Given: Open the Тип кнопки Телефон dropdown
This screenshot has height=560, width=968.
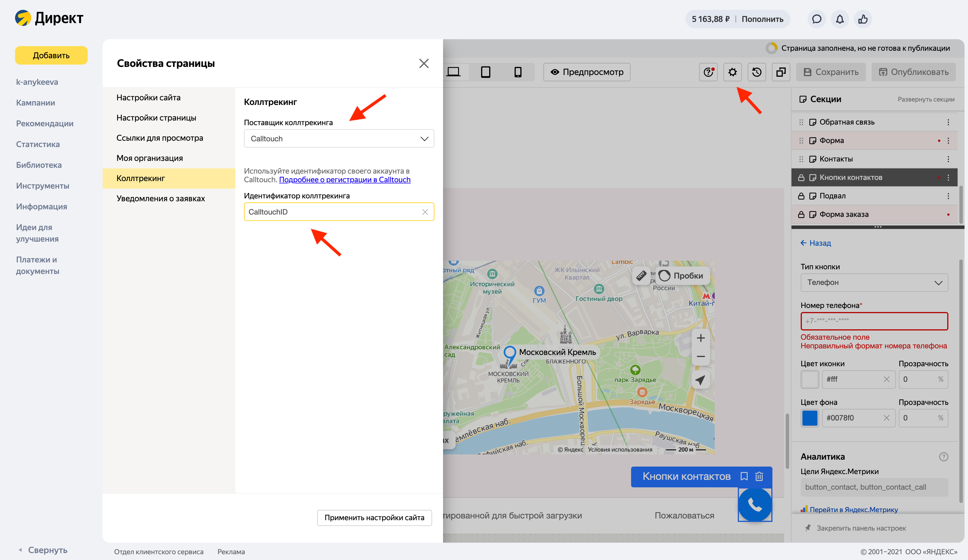Looking at the screenshot, I should point(874,282).
